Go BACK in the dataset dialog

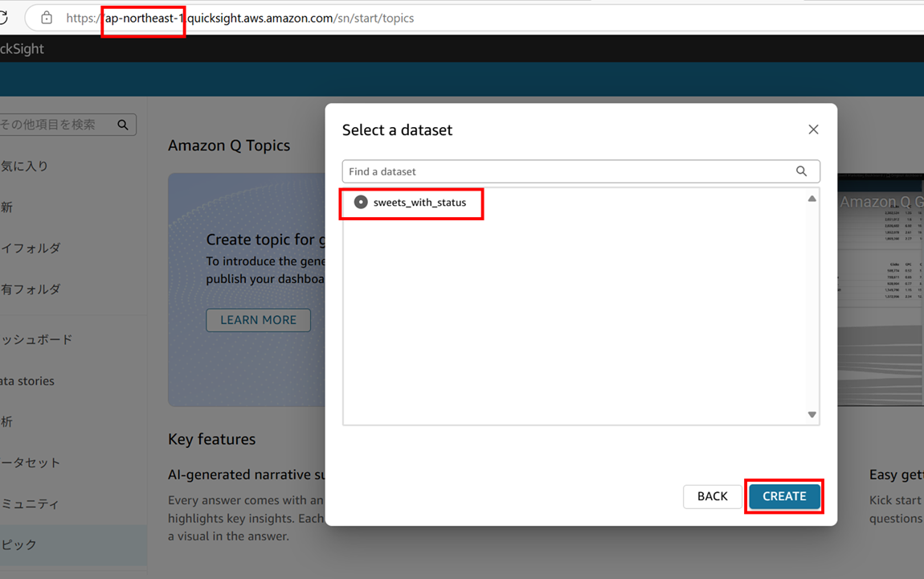pos(713,496)
